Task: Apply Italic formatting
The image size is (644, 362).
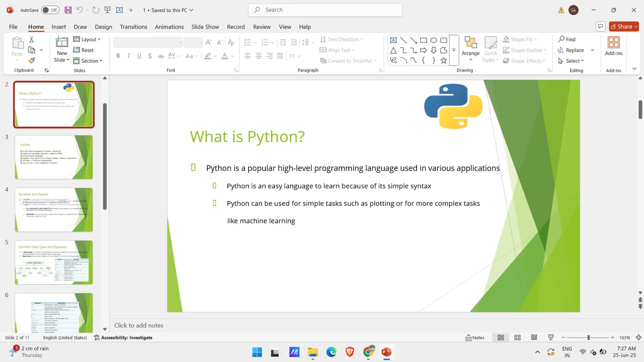Action: click(x=128, y=55)
